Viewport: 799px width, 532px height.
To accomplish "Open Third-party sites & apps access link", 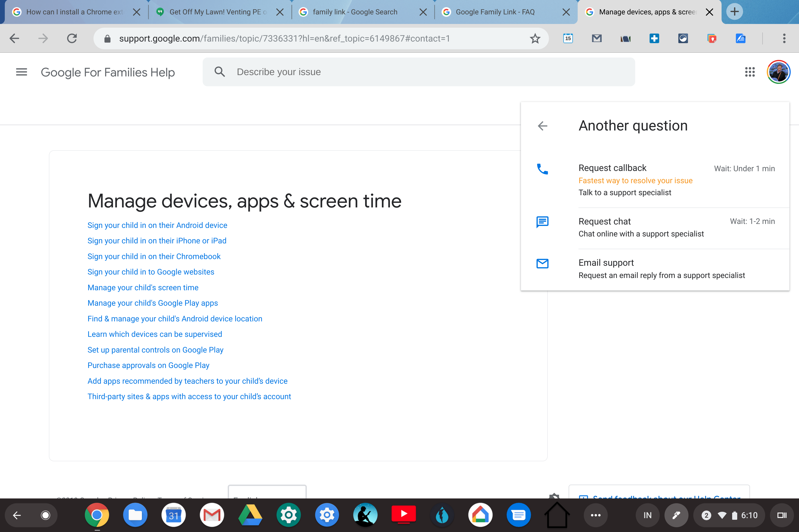I will point(189,397).
